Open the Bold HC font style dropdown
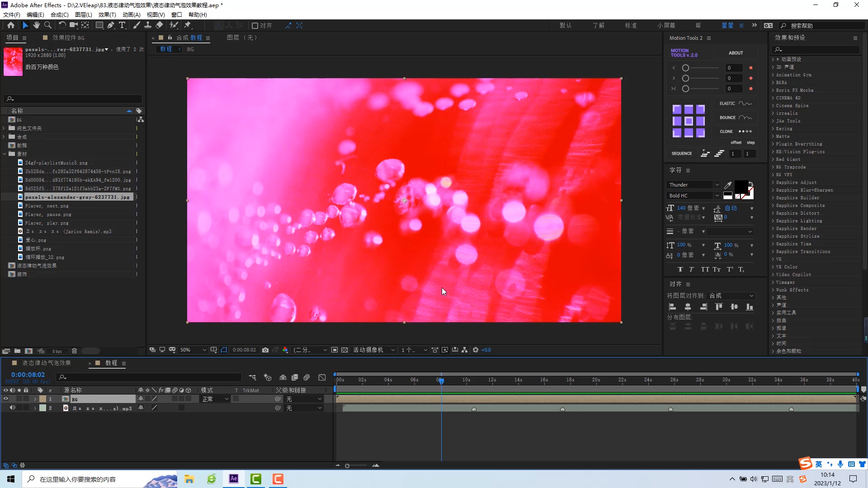This screenshot has height=488, width=868. coord(693,196)
